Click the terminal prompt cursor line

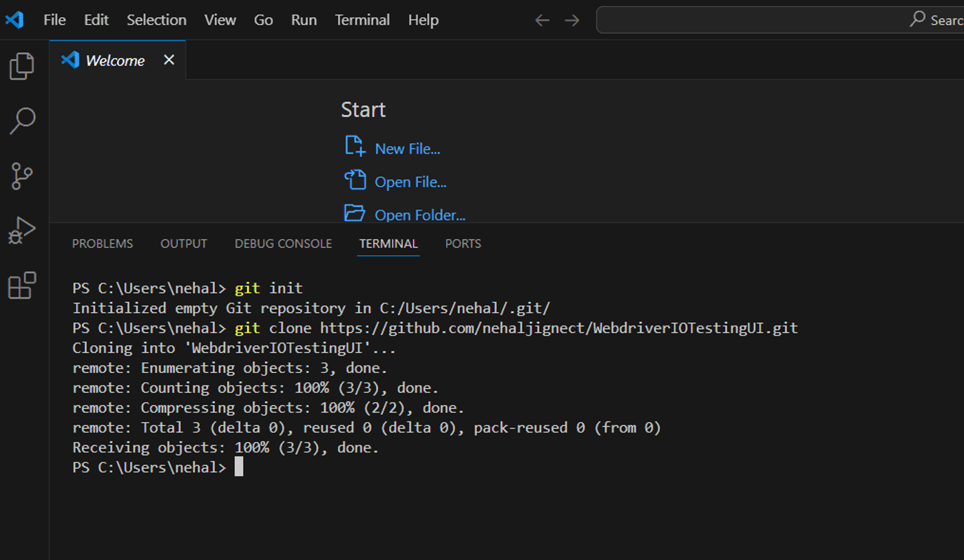[x=158, y=468]
